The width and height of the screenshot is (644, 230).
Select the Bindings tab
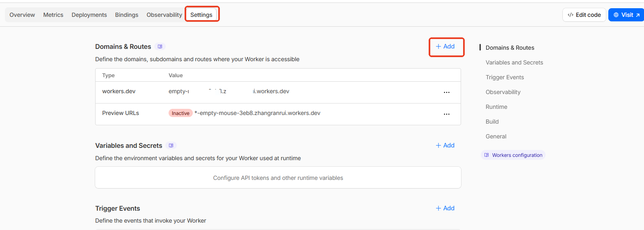126,15
